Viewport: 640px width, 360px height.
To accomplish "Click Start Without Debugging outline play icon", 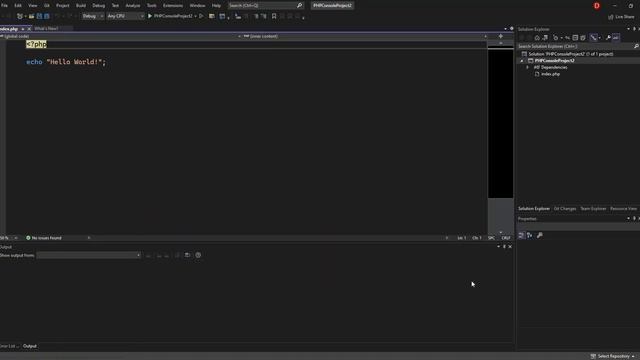I will (x=201, y=16).
